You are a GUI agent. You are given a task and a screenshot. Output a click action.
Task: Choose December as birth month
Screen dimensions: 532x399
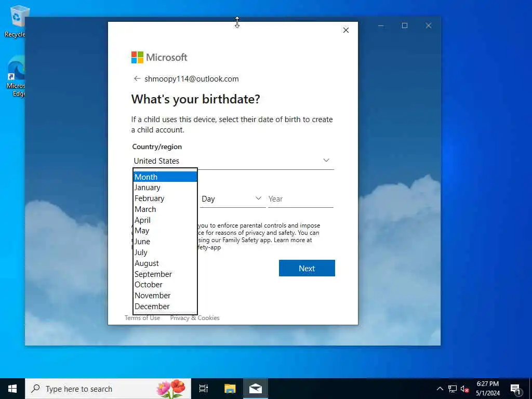(x=165, y=307)
